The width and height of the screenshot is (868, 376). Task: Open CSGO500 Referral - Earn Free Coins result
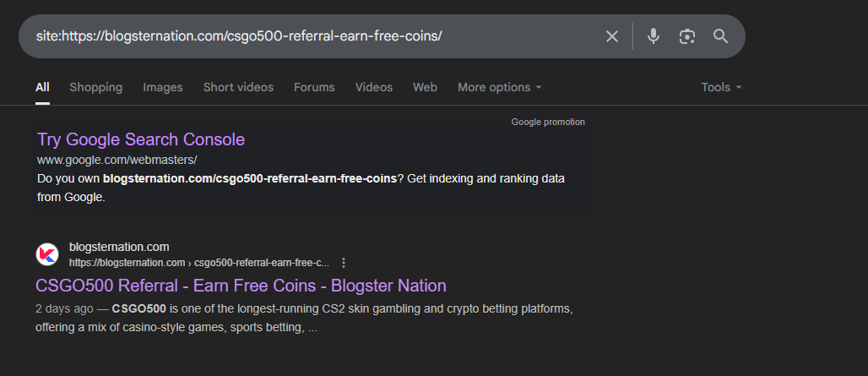[241, 286]
